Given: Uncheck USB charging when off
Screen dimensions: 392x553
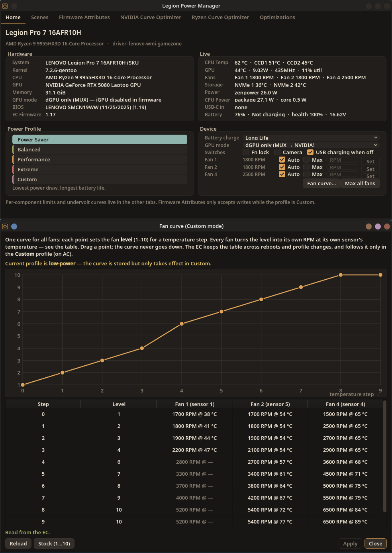Looking at the screenshot, I should tap(310, 152).
